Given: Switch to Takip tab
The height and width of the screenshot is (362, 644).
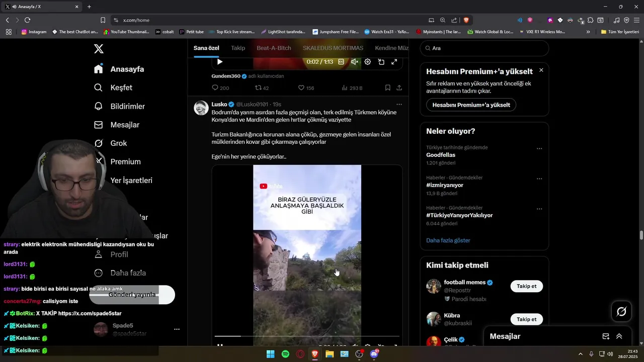Looking at the screenshot, I should pyautogui.click(x=238, y=48).
